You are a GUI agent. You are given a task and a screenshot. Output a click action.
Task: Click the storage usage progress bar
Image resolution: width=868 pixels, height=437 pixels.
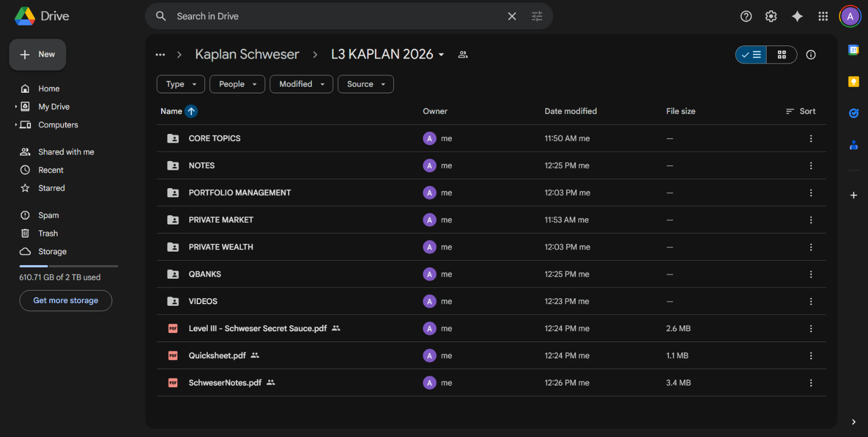(x=69, y=266)
